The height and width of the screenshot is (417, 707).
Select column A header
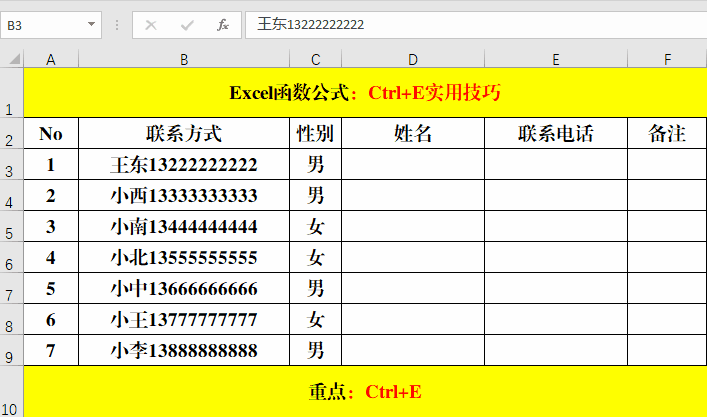[51, 59]
